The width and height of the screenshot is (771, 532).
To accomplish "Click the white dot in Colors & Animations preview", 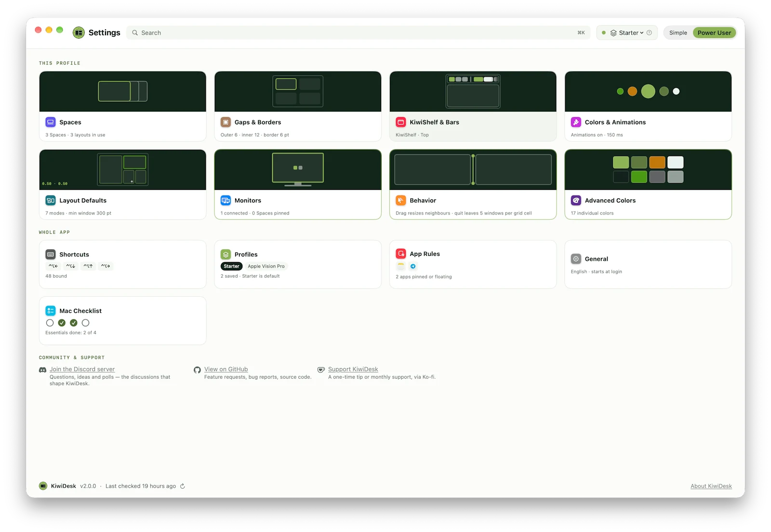I will (676, 91).
